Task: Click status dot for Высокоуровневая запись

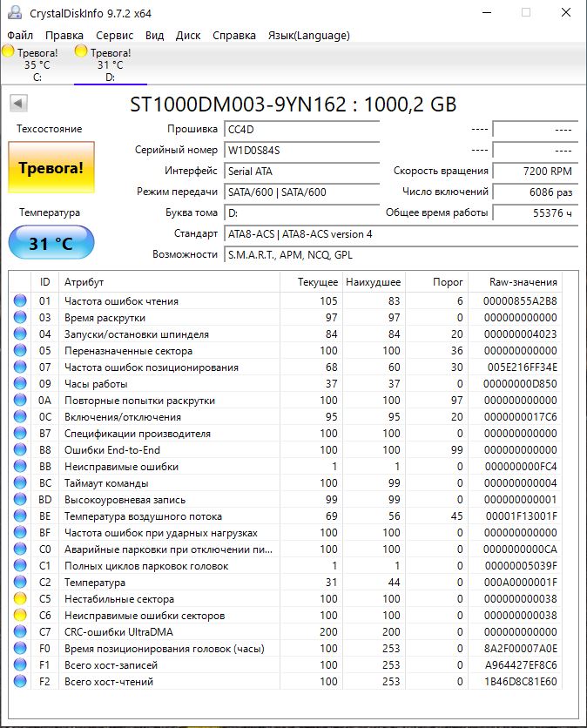Action: pyautogui.click(x=20, y=499)
